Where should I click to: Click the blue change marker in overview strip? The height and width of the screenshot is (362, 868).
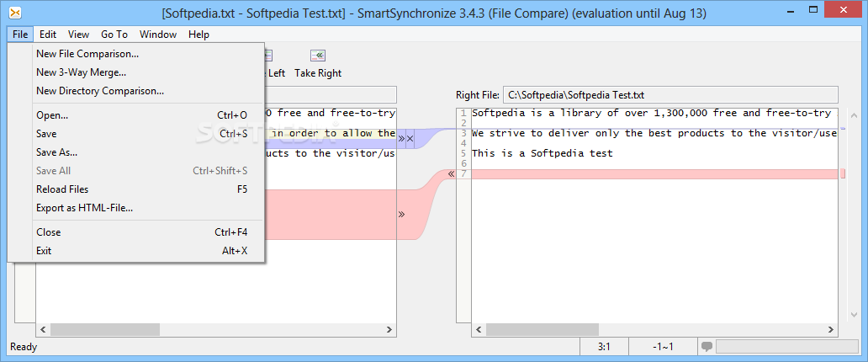[843, 129]
